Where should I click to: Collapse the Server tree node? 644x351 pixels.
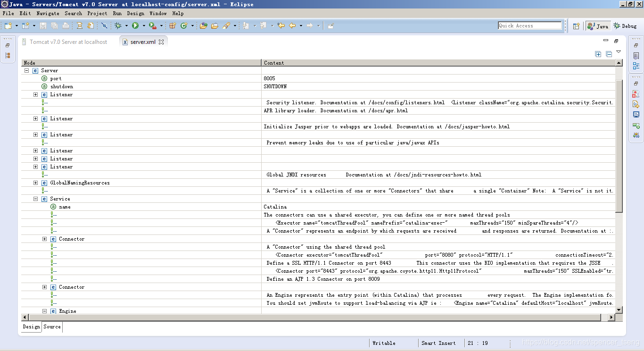click(x=26, y=70)
